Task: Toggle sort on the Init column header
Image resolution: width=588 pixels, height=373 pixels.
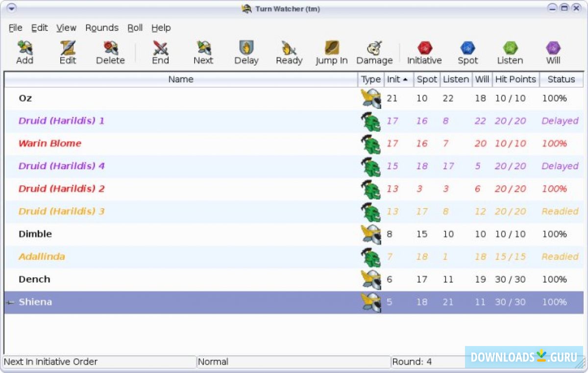Action: (398, 79)
